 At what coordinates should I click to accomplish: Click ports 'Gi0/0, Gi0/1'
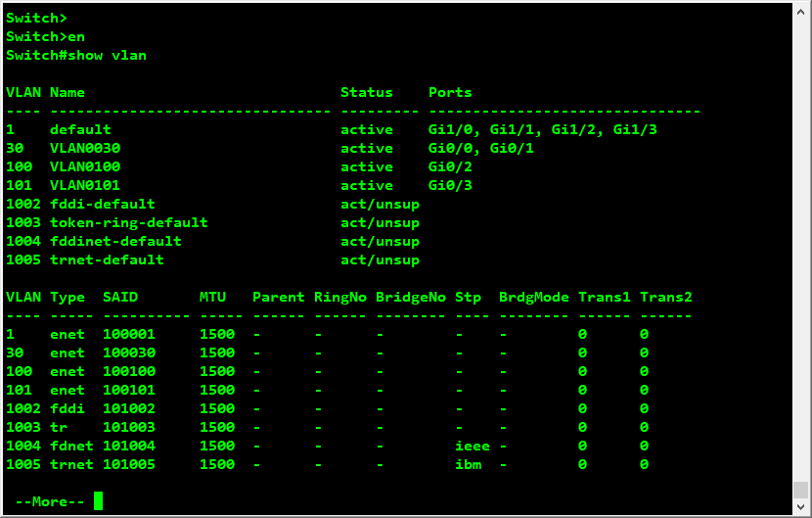481,148
